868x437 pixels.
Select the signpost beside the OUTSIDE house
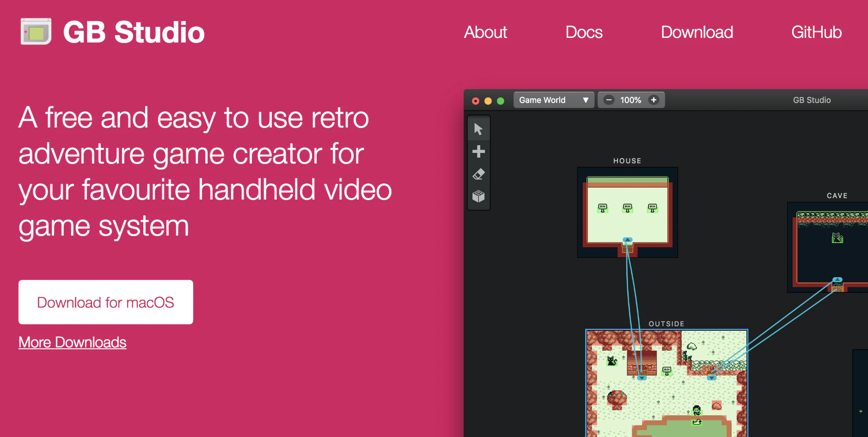[x=666, y=370]
